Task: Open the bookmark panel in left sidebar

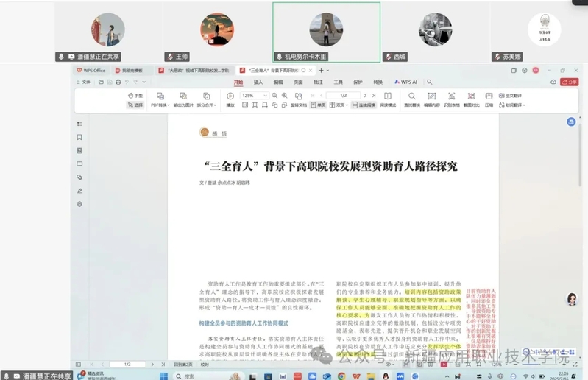Action: pyautogui.click(x=79, y=137)
